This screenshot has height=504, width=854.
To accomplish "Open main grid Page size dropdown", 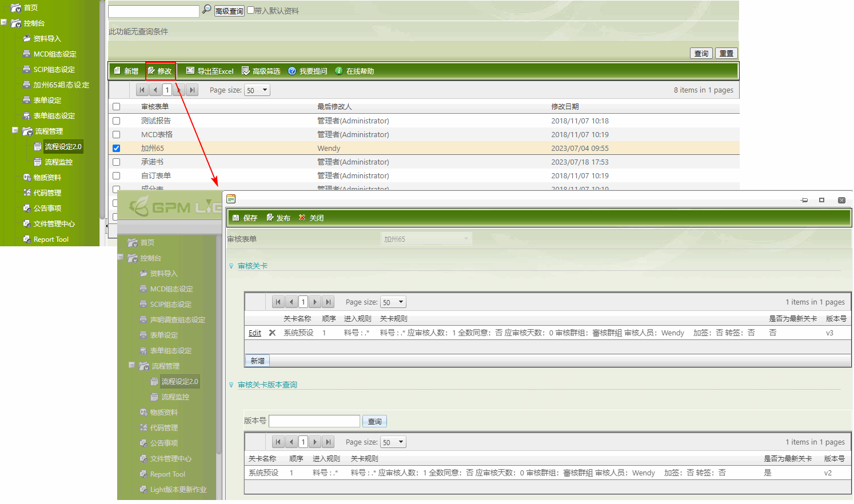I will click(257, 90).
